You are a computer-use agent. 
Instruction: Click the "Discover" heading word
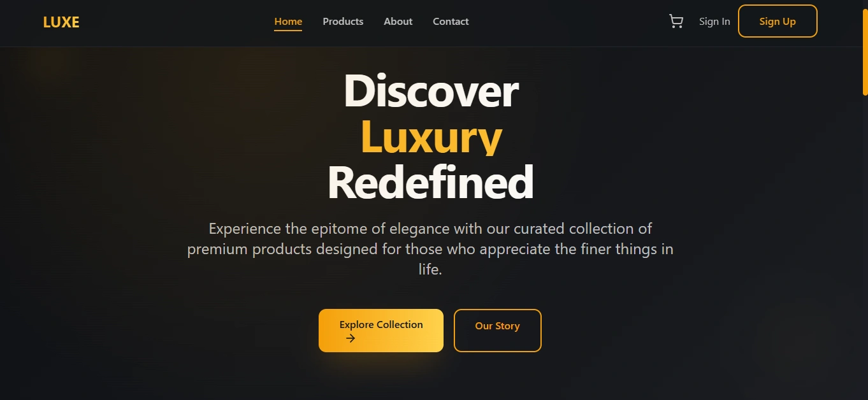tap(431, 90)
